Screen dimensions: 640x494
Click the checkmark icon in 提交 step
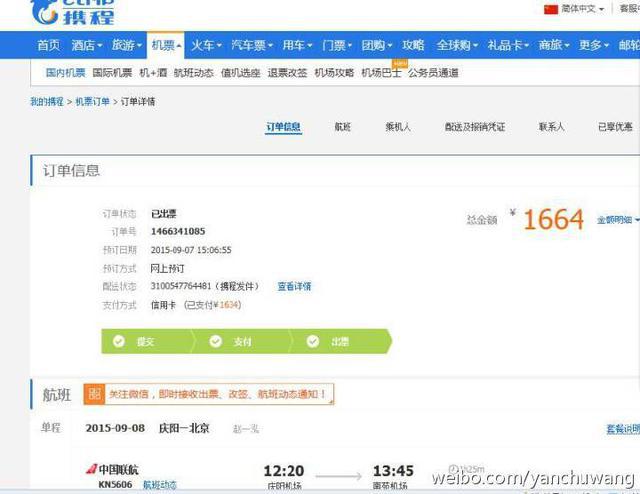pos(119,341)
